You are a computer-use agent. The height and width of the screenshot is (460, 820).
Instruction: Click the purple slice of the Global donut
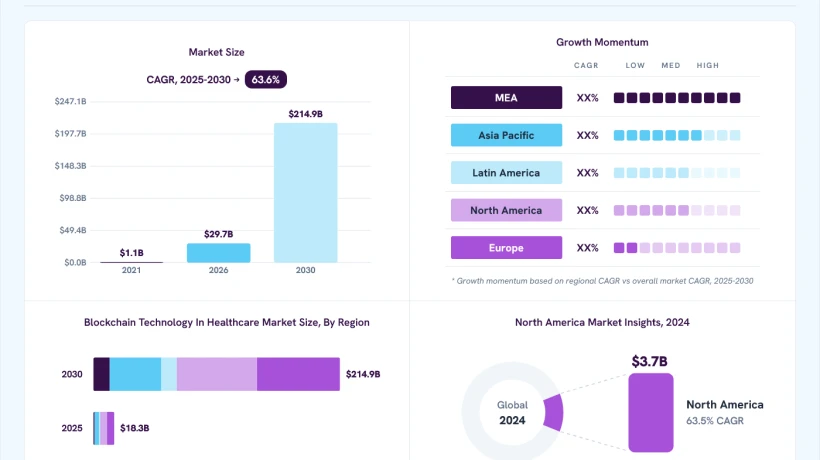click(x=554, y=413)
